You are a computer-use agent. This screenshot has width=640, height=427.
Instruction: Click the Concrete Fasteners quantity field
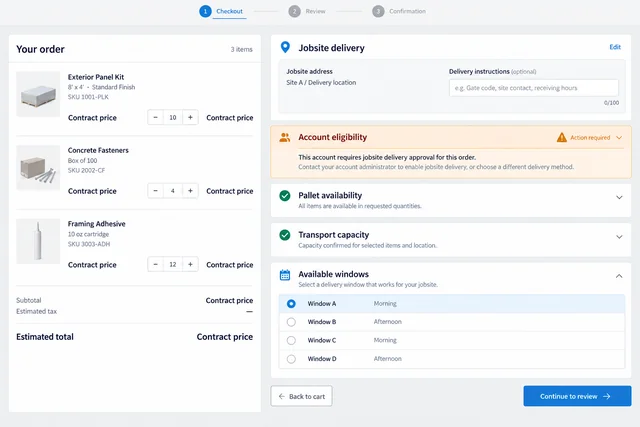[x=173, y=191]
